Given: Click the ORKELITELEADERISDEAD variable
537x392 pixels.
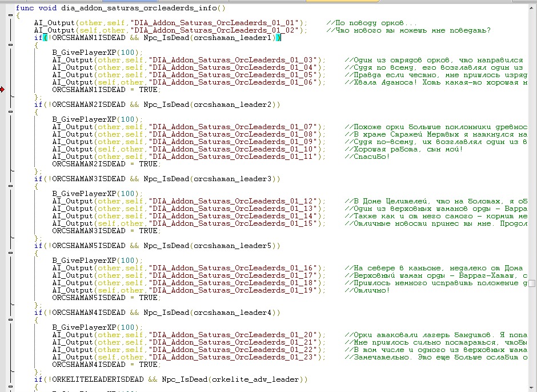Looking at the screenshot, I should click(98, 379).
